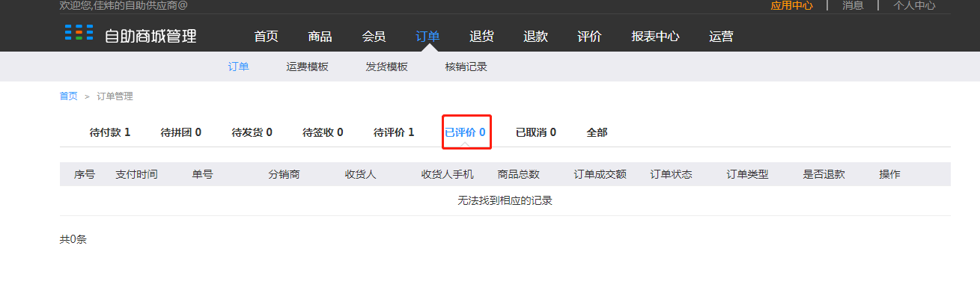
Task: Select the 订单 submenu item
Action: click(x=239, y=67)
